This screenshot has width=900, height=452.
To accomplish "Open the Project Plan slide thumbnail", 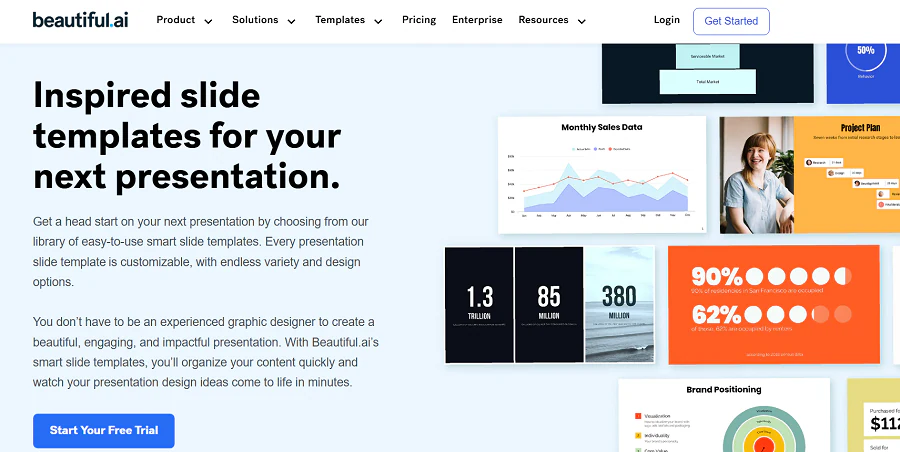I will coord(809,175).
